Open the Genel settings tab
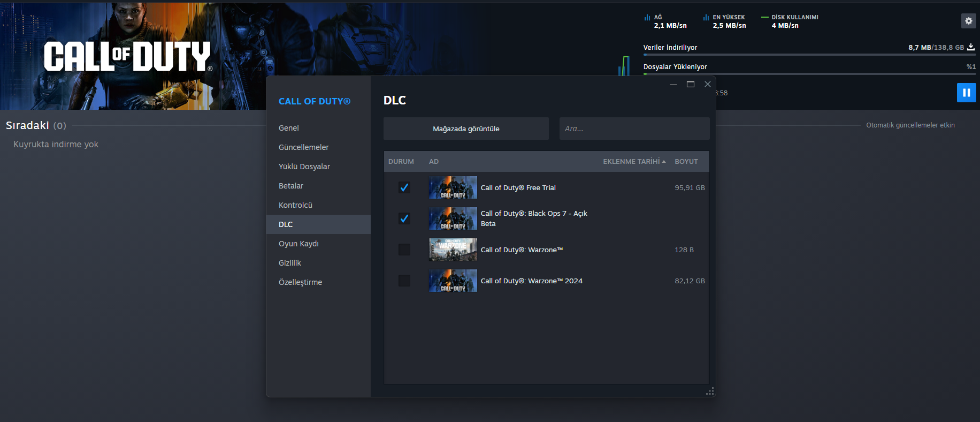Screen dimensions: 980x422 pos(318,128)
